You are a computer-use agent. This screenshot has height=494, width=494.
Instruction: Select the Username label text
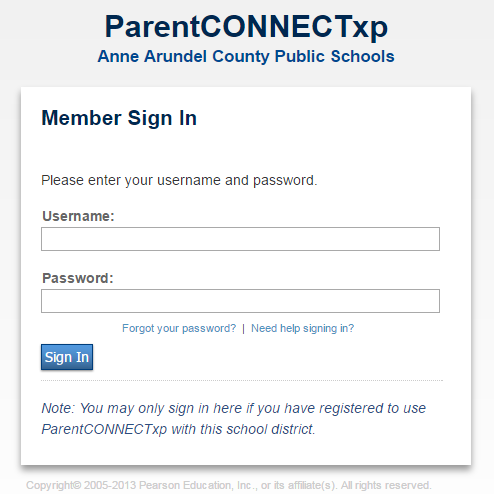click(78, 216)
